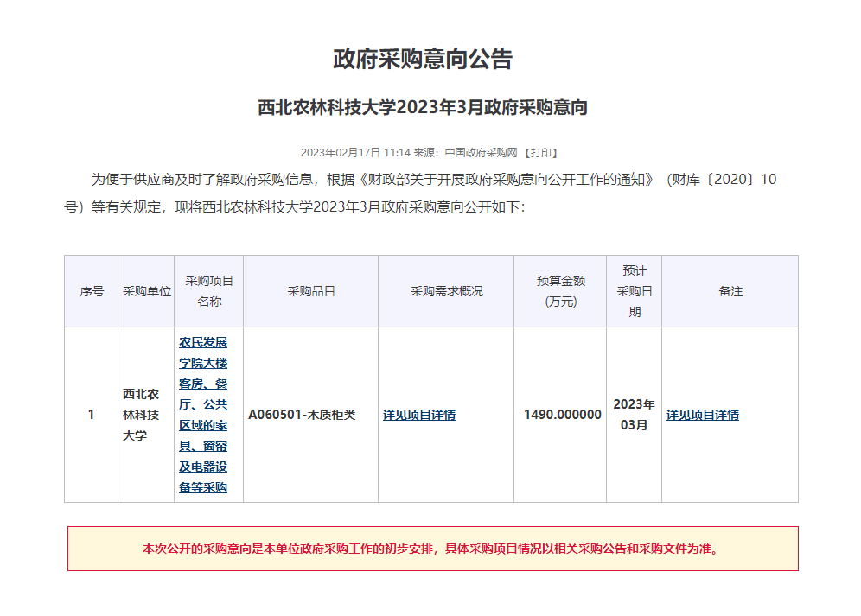
Task: Click the 采购品目 column header
Action: [x=311, y=291]
